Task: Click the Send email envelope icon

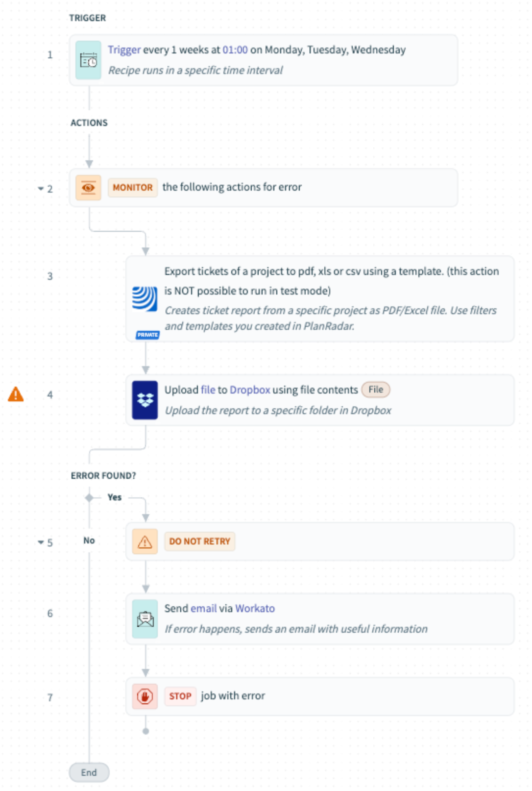Action: coord(145,619)
